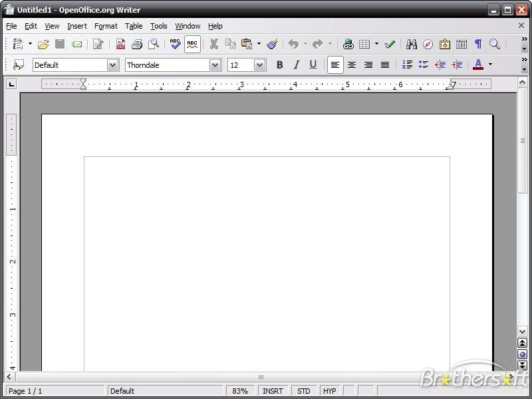
Task: Expand the Default paragraph style dropdown
Action: (x=112, y=65)
